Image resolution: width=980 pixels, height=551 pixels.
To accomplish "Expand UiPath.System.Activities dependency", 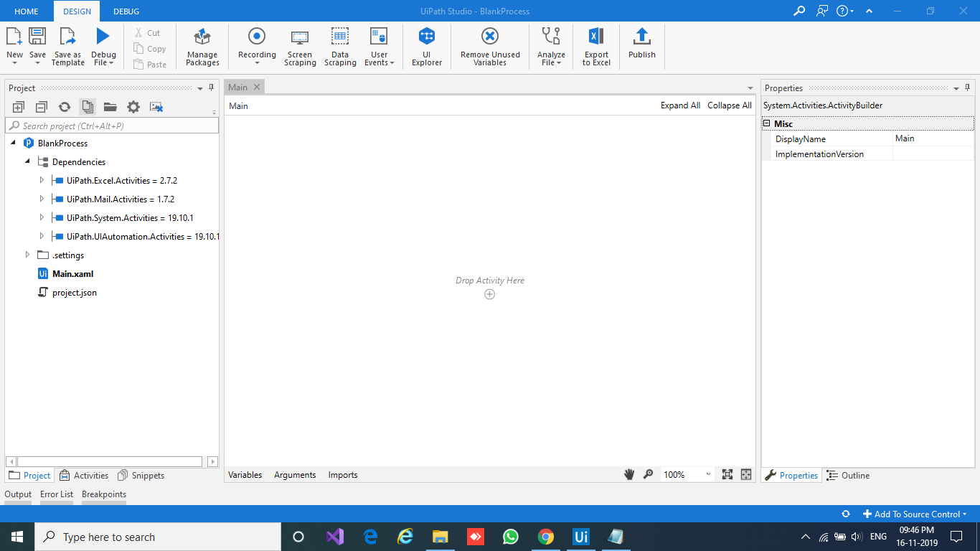I will tap(42, 217).
